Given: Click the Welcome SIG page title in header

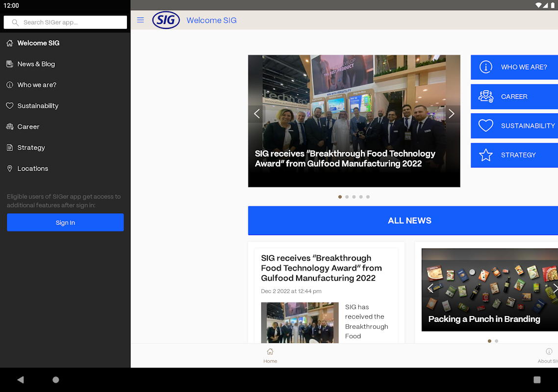Looking at the screenshot, I should coord(211,20).
